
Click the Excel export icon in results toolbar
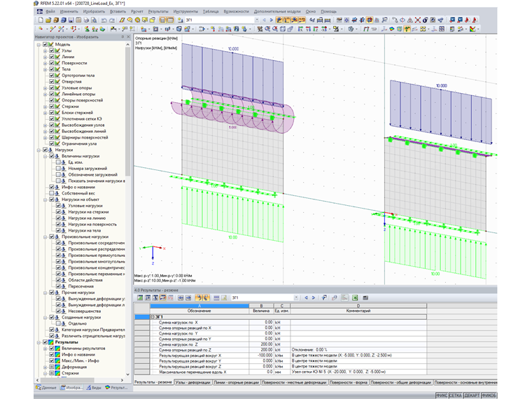point(355,297)
